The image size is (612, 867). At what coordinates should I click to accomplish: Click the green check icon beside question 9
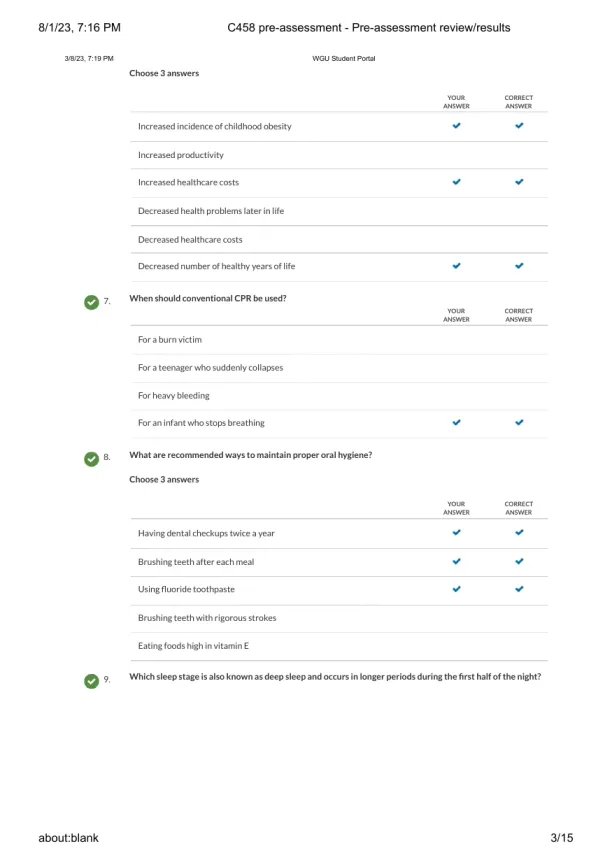[x=92, y=680]
